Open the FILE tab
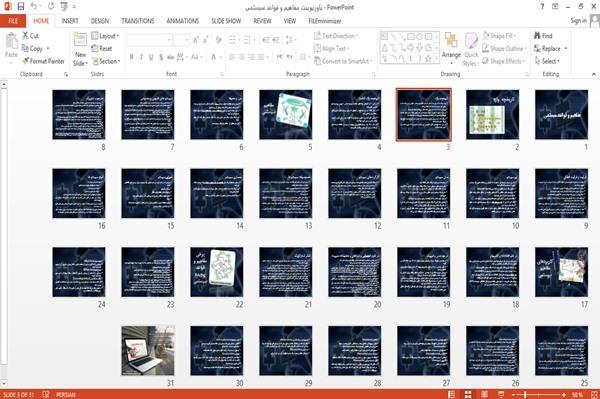The height and width of the screenshot is (399, 600). pyautogui.click(x=13, y=21)
